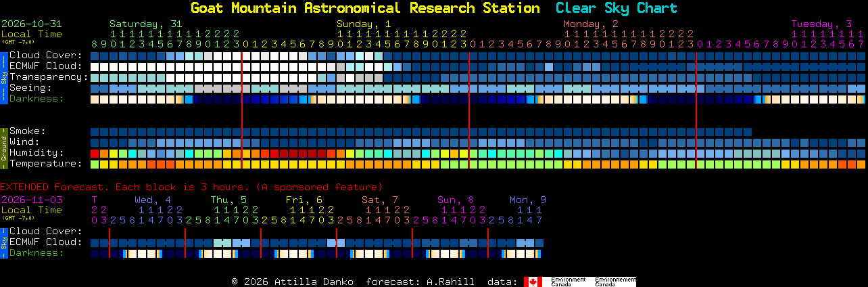Image resolution: width=868 pixels, height=287 pixels.
Task: Open the Smoke row label
Action: pos(28,131)
